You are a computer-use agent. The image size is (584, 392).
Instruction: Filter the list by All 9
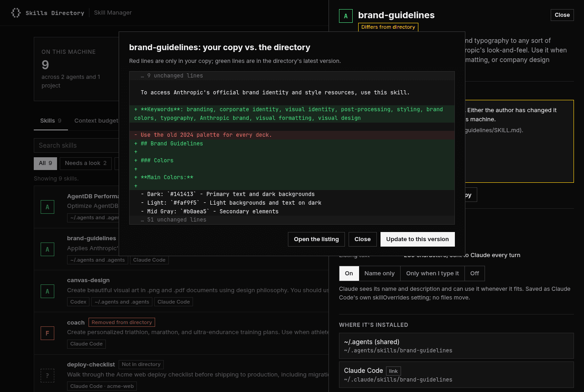[x=45, y=163]
